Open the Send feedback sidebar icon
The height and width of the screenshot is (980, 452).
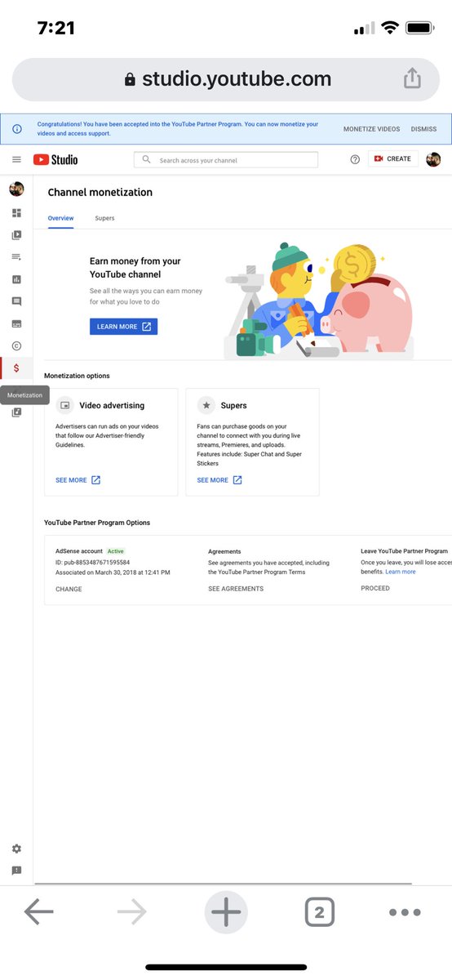[16, 871]
